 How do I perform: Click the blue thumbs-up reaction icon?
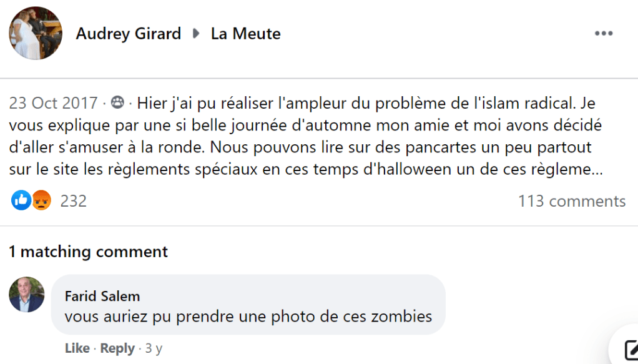pyautogui.click(x=21, y=200)
